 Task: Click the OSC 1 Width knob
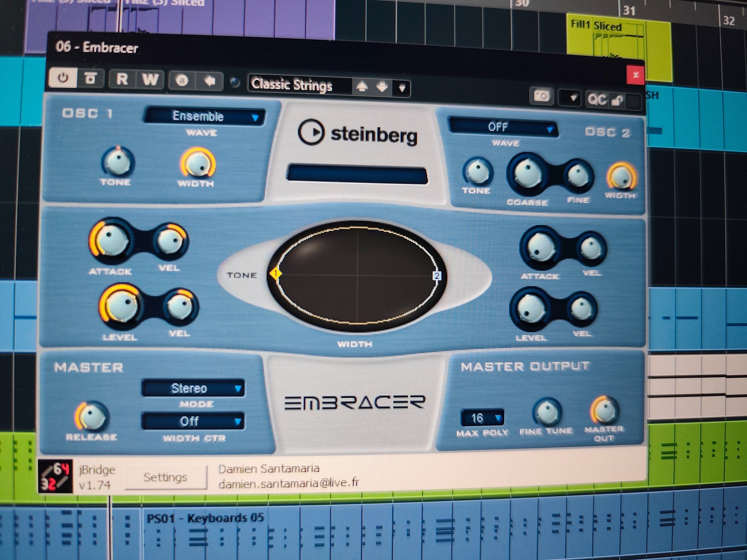198,163
